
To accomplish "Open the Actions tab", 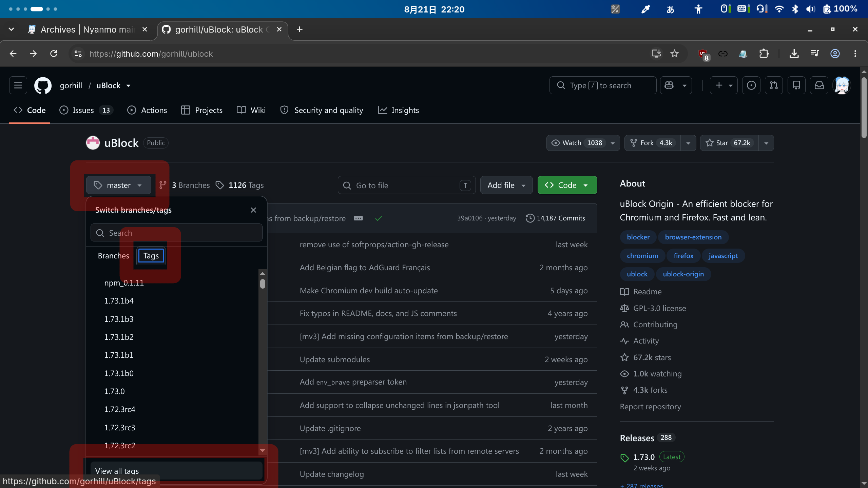I will click(x=147, y=110).
